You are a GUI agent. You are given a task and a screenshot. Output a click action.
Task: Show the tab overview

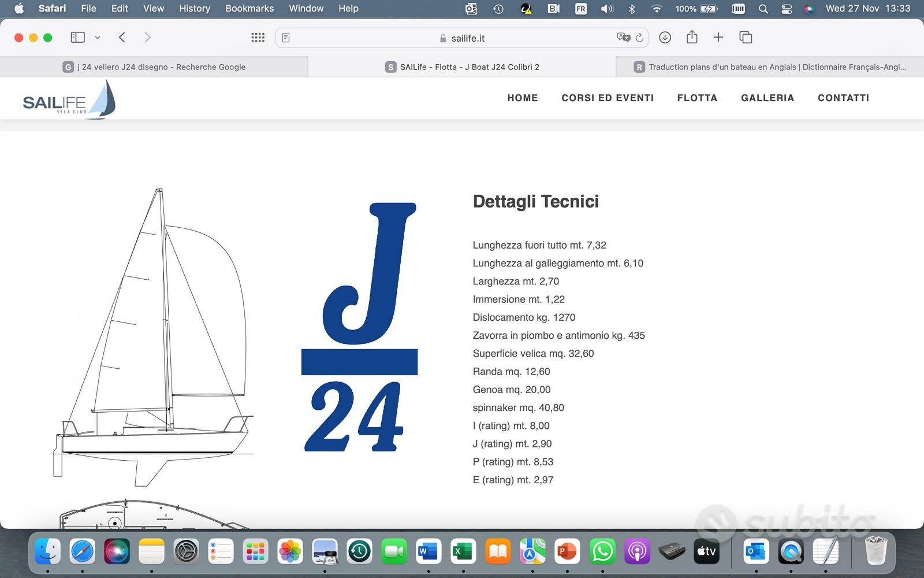coord(746,38)
